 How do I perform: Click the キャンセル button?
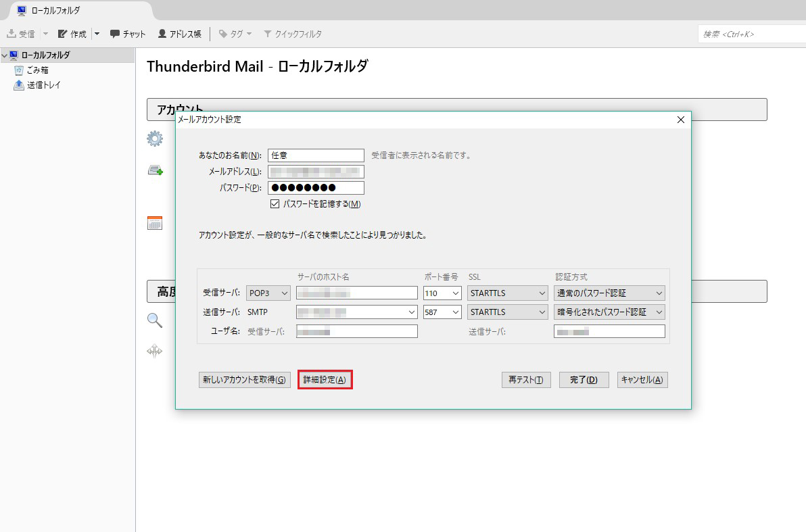pos(642,380)
